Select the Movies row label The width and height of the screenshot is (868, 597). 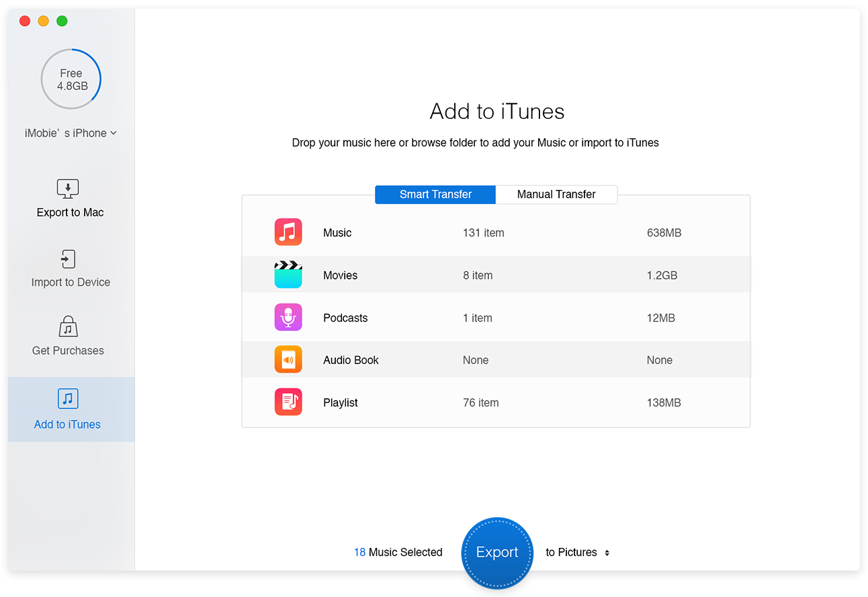[341, 275]
